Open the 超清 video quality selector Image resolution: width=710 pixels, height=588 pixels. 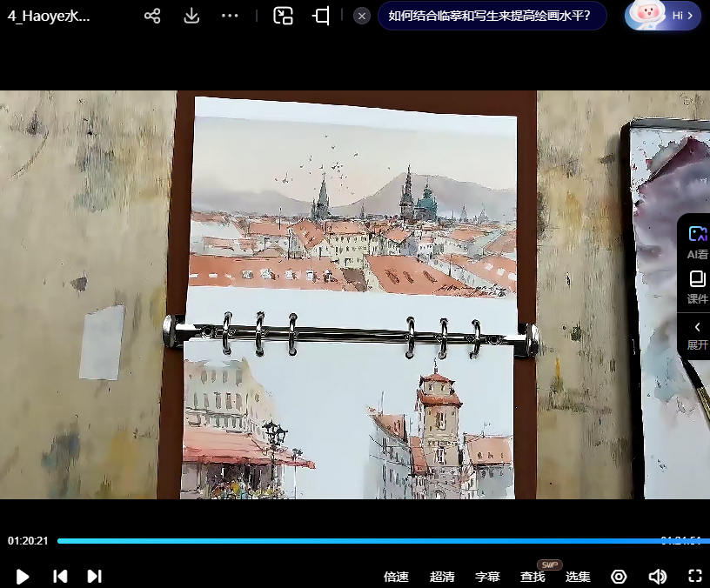[442, 576]
